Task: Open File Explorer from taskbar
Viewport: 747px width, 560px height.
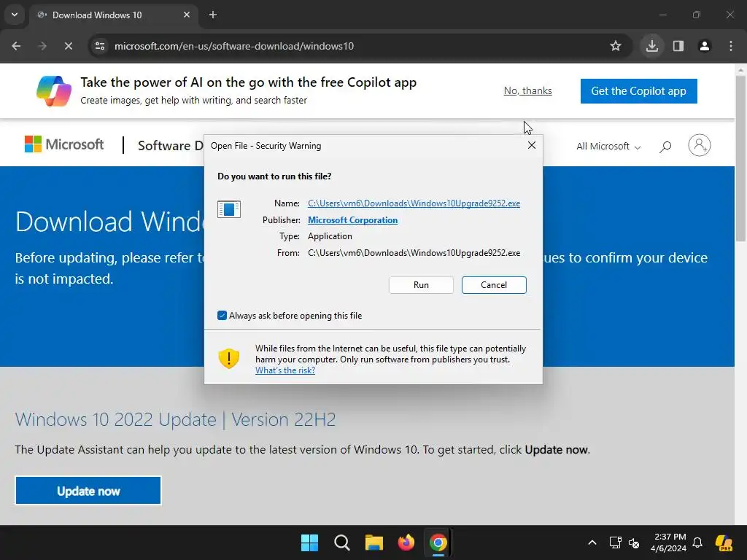Action: click(x=374, y=542)
